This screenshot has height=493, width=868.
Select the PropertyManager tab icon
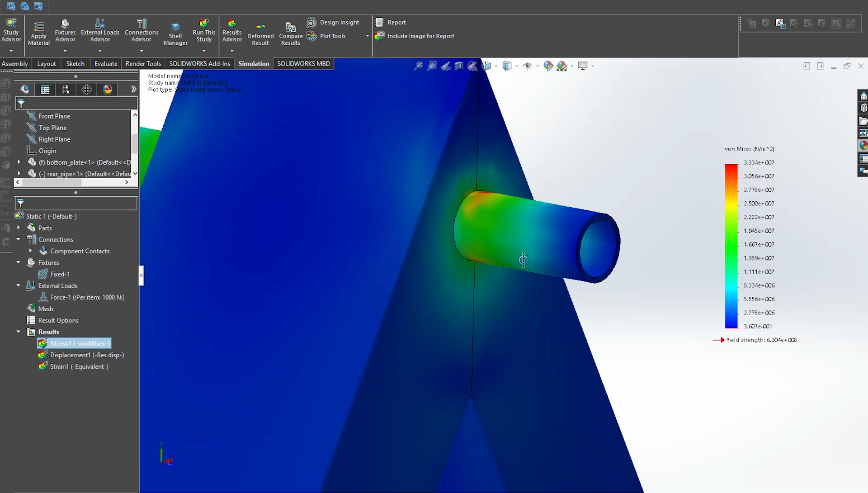45,90
